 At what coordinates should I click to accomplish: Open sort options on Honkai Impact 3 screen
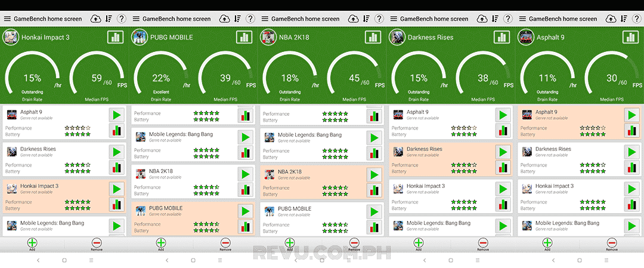pos(109,19)
